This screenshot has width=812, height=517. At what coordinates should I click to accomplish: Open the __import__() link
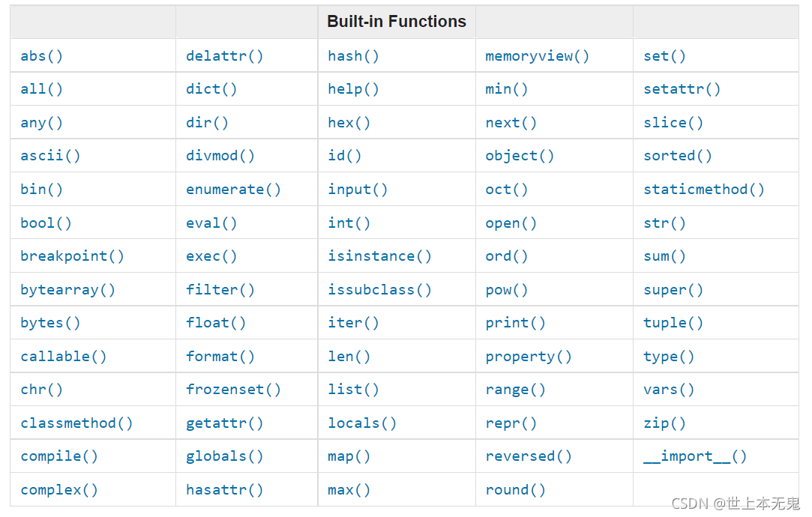point(695,456)
